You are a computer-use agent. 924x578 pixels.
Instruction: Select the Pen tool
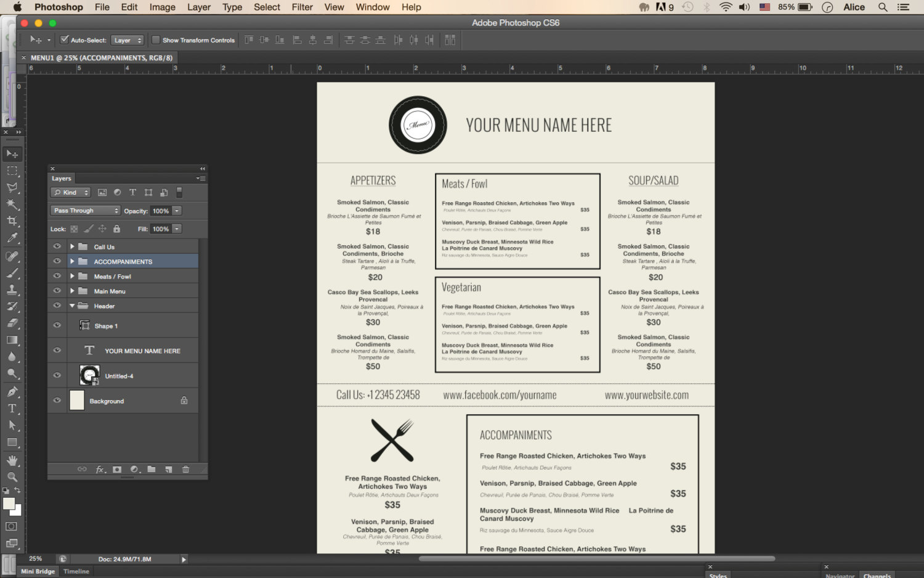[12, 391]
